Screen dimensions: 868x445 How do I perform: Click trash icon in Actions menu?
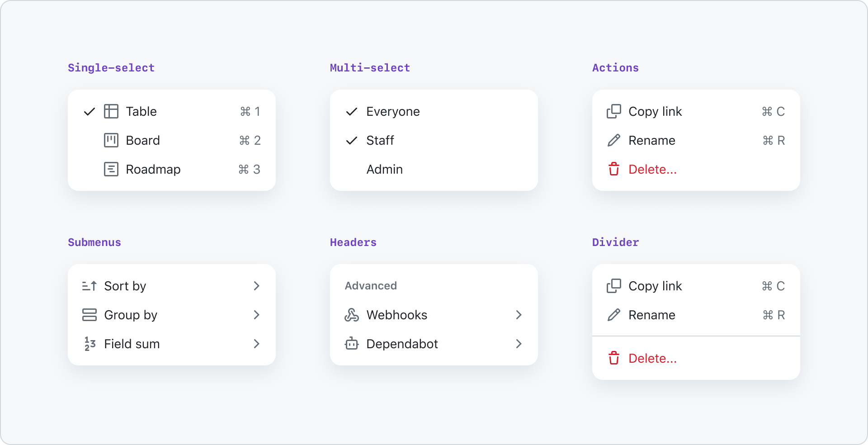coord(614,169)
